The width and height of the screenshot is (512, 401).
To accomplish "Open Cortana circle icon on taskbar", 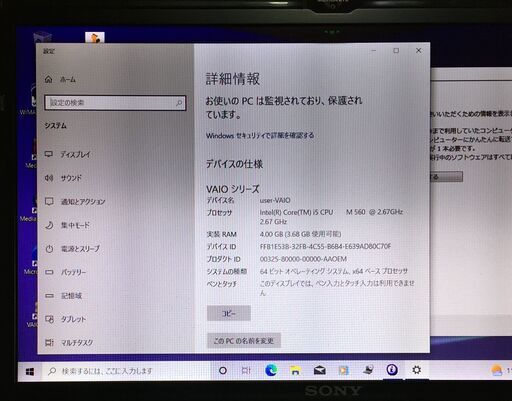I will point(223,371).
